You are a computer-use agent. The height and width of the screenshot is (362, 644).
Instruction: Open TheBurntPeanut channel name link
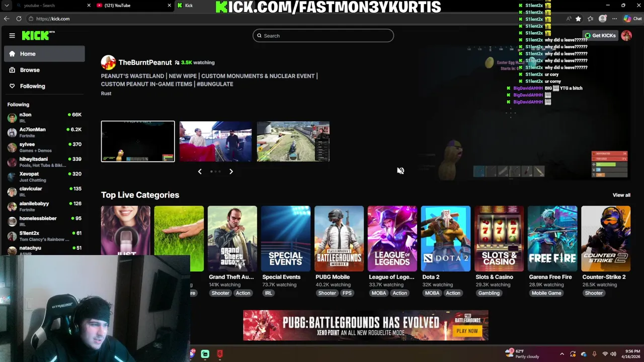pyautogui.click(x=145, y=62)
